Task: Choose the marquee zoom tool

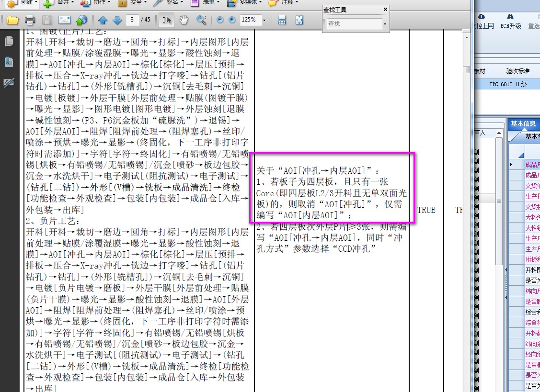Action: point(201,20)
